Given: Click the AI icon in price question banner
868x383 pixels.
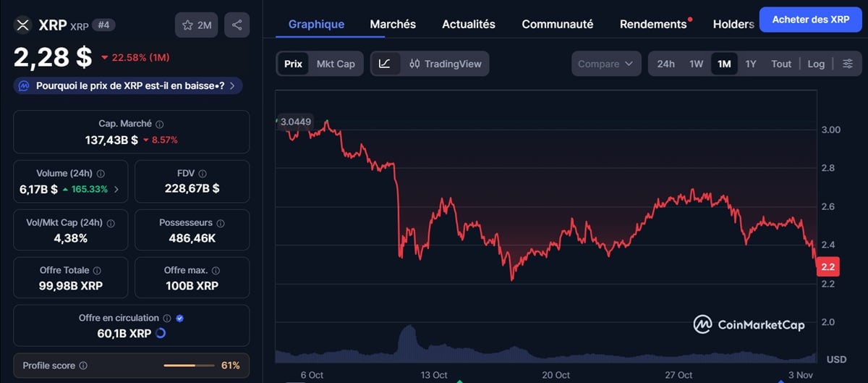Looking at the screenshot, I should [x=24, y=85].
